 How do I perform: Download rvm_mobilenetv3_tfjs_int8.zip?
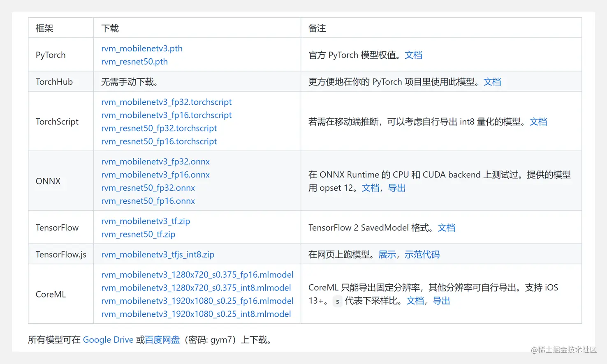158,254
